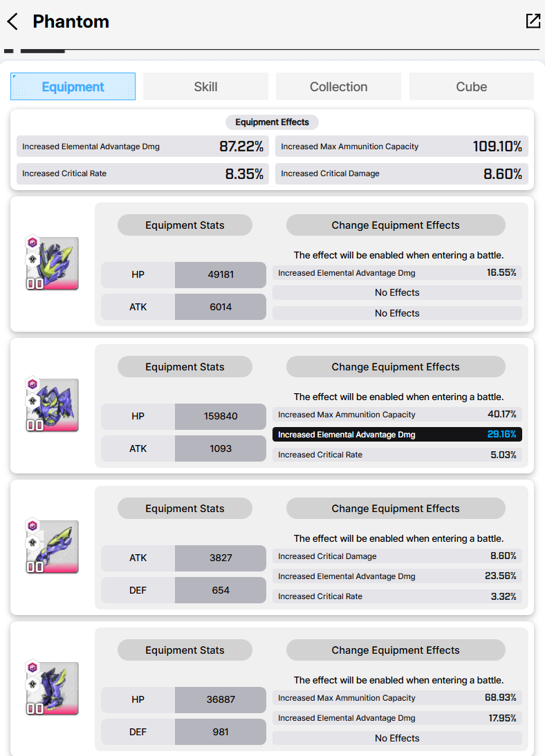Click Change Equipment Effects for the helmet
545x756 pixels.
click(396, 225)
